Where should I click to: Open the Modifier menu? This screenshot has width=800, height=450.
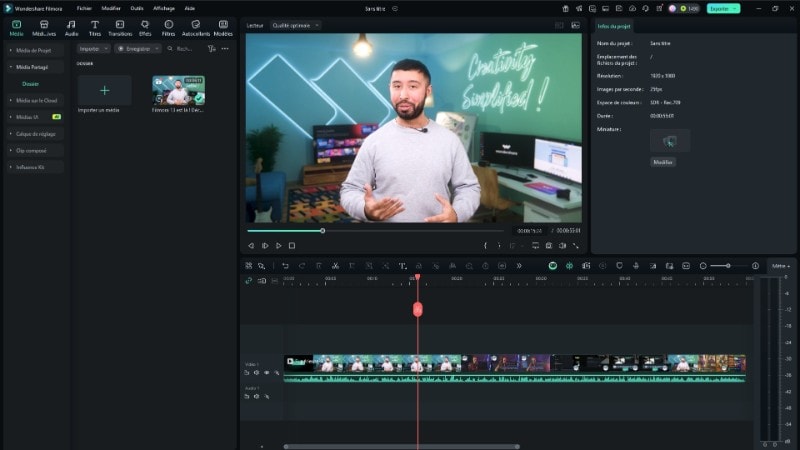click(x=111, y=8)
